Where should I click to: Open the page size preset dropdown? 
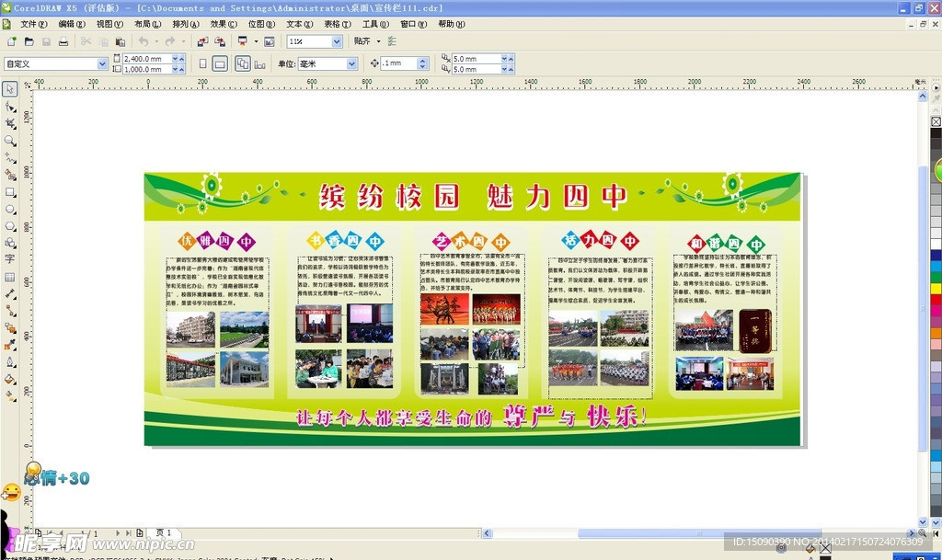coord(102,63)
